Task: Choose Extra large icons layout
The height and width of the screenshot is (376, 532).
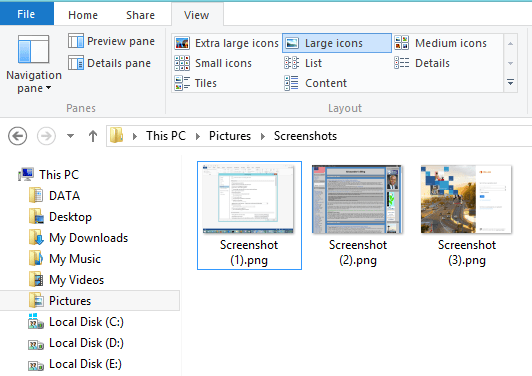Action: click(226, 43)
